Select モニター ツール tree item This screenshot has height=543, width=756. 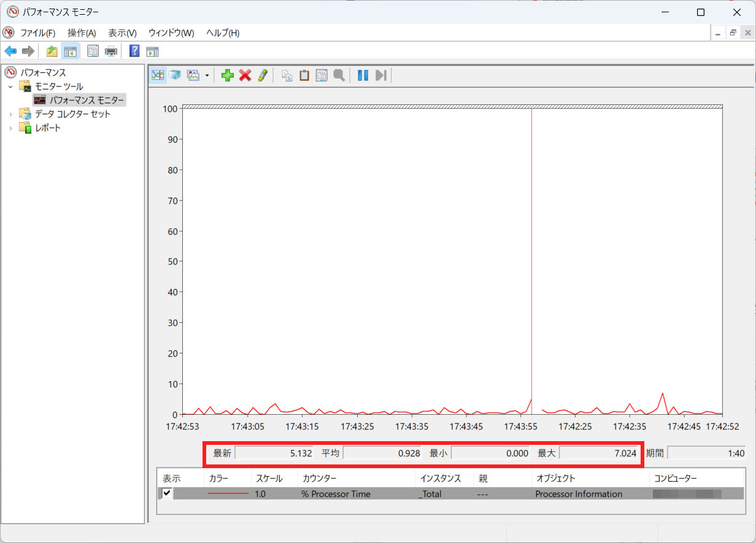(59, 87)
